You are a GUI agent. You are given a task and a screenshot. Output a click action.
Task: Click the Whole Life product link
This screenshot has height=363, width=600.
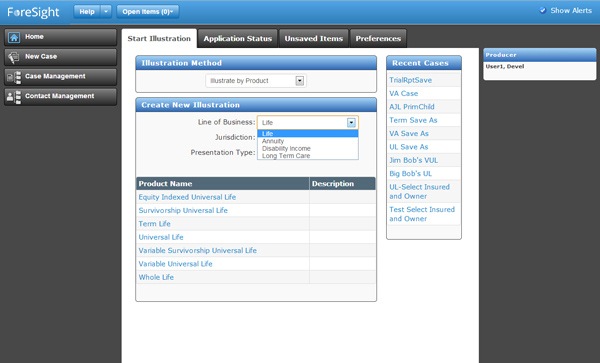(x=156, y=277)
